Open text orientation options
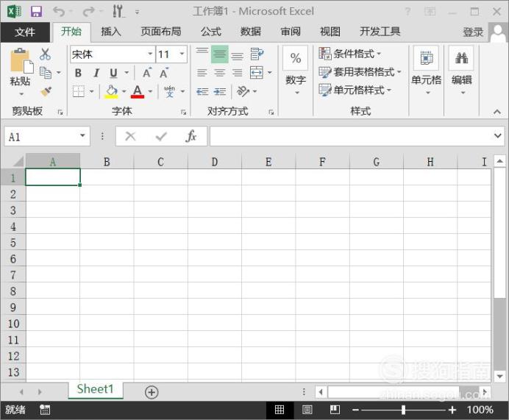 [x=243, y=91]
